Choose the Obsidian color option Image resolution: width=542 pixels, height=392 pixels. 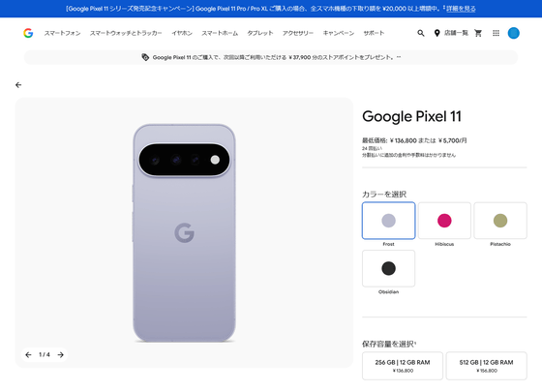(x=388, y=269)
